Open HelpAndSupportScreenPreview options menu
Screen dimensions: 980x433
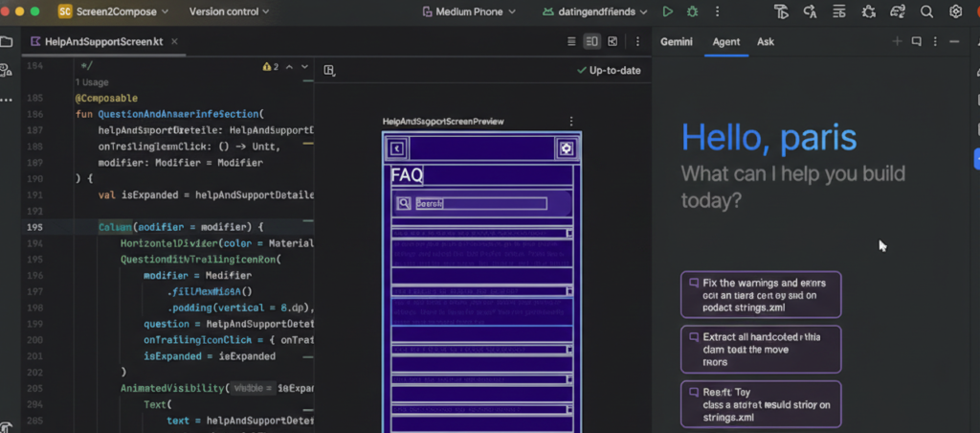pos(571,122)
